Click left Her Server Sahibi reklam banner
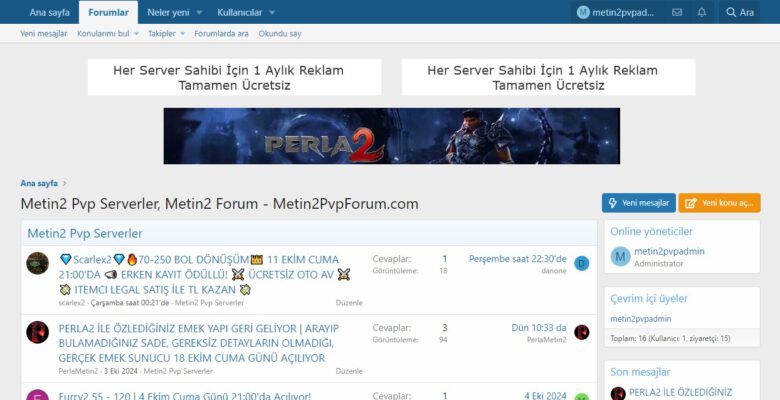 point(234,77)
